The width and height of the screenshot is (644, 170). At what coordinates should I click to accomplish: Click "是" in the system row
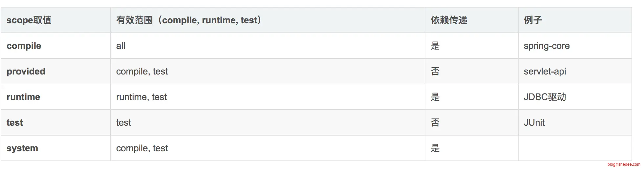tap(435, 148)
